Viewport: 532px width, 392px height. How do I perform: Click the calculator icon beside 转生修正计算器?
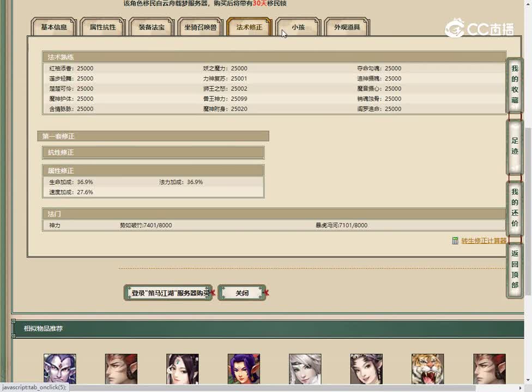point(455,241)
